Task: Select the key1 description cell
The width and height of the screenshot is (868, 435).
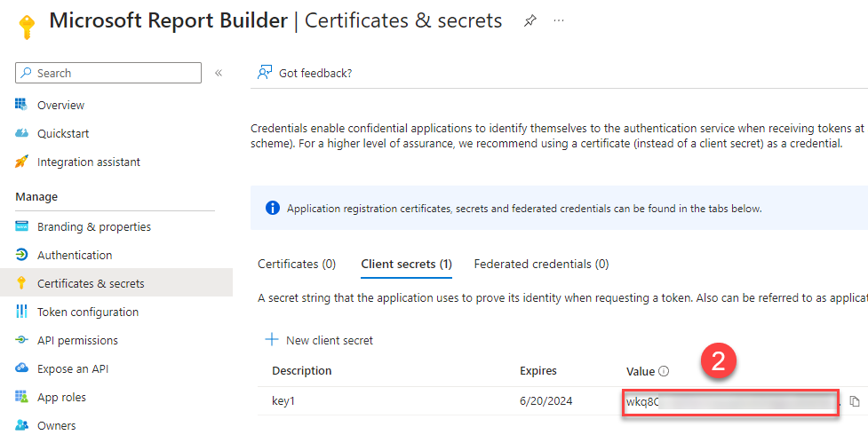Action: [x=283, y=400]
